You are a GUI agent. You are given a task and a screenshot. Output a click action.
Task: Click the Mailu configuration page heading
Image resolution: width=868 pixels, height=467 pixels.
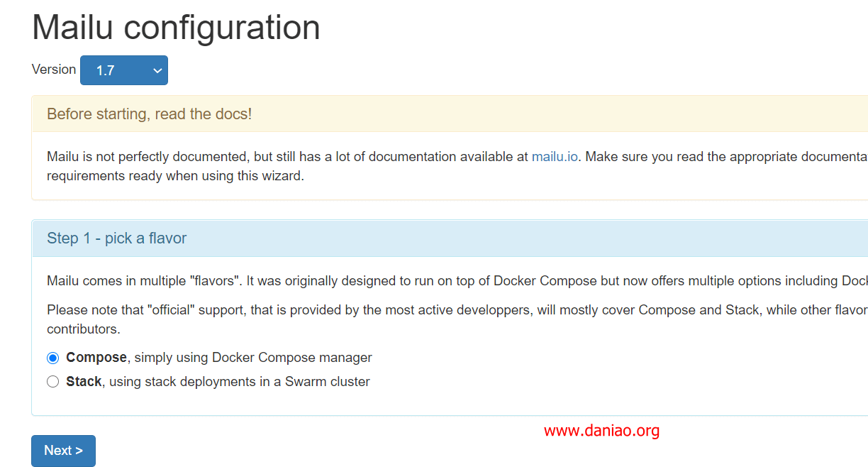click(176, 28)
